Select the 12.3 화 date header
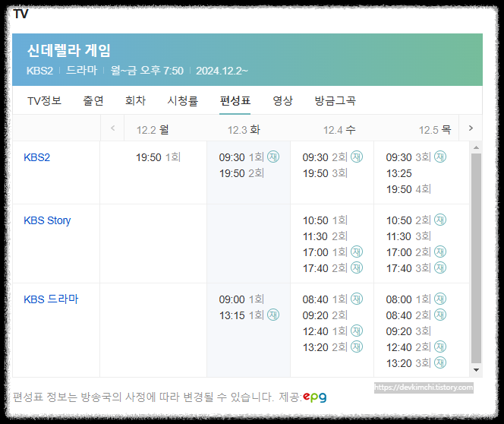This screenshot has height=424, width=504. click(x=244, y=130)
